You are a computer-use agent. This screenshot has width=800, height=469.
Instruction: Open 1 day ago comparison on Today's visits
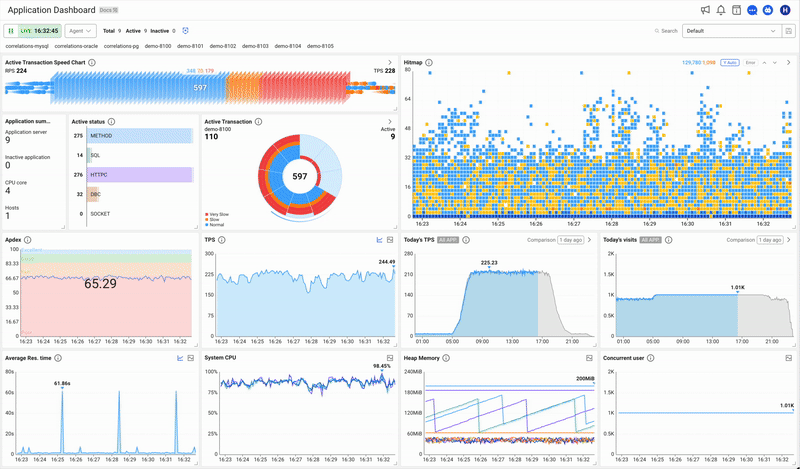pos(770,240)
